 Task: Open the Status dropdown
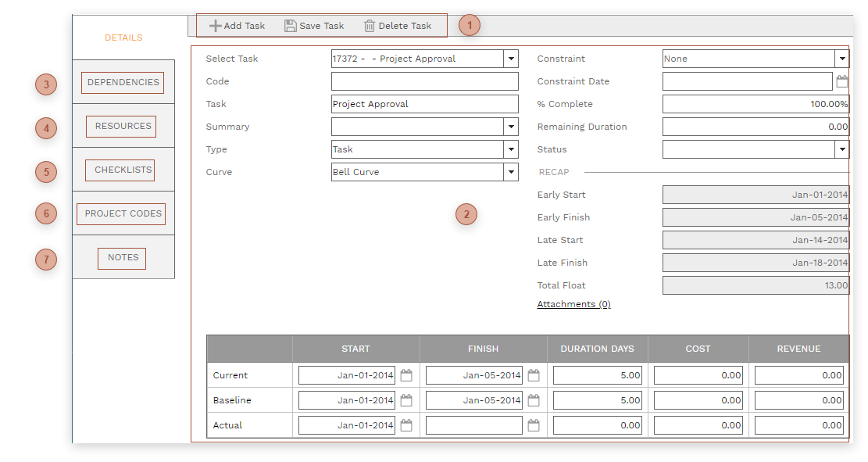pos(842,149)
